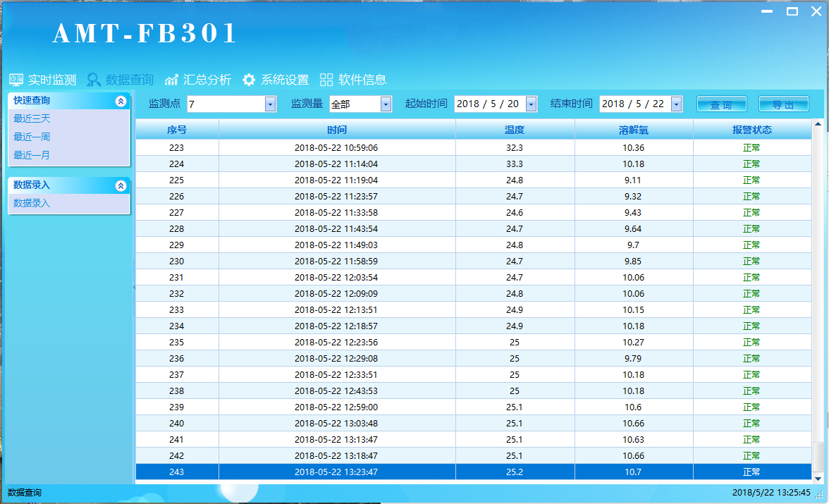Click highlighted row 243 temperature 25.2
The width and height of the screenshot is (829, 504).
click(x=515, y=472)
